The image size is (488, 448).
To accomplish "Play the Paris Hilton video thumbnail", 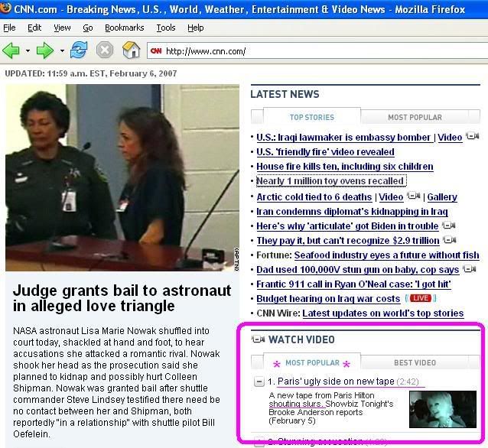I will 443,410.
